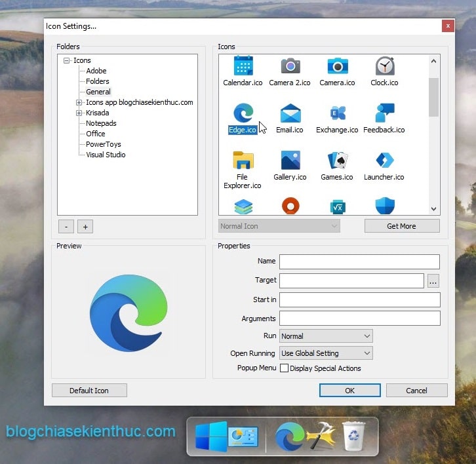Open Windows start icon in the dock
The width and height of the screenshot is (476, 464).
point(210,436)
